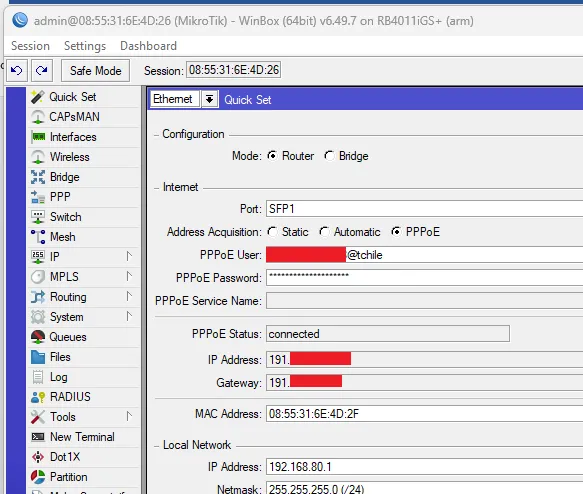Open New Terminal from the sidebar

(x=84, y=437)
